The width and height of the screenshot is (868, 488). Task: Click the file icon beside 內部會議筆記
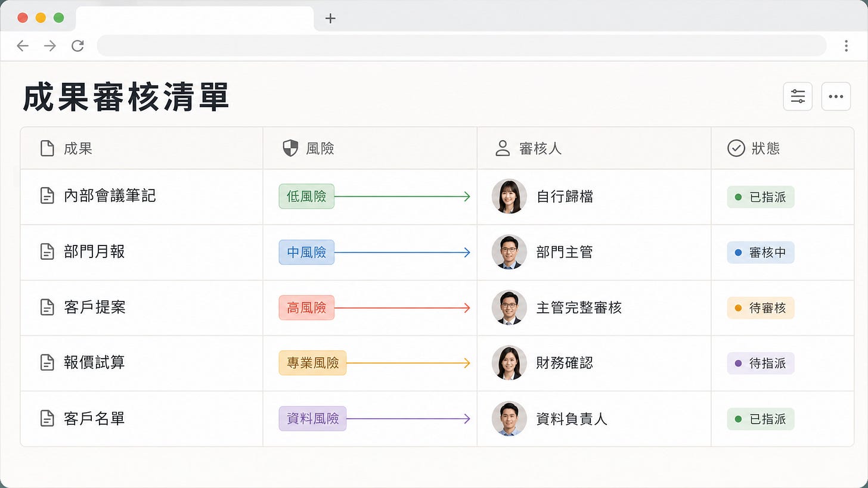click(x=47, y=196)
